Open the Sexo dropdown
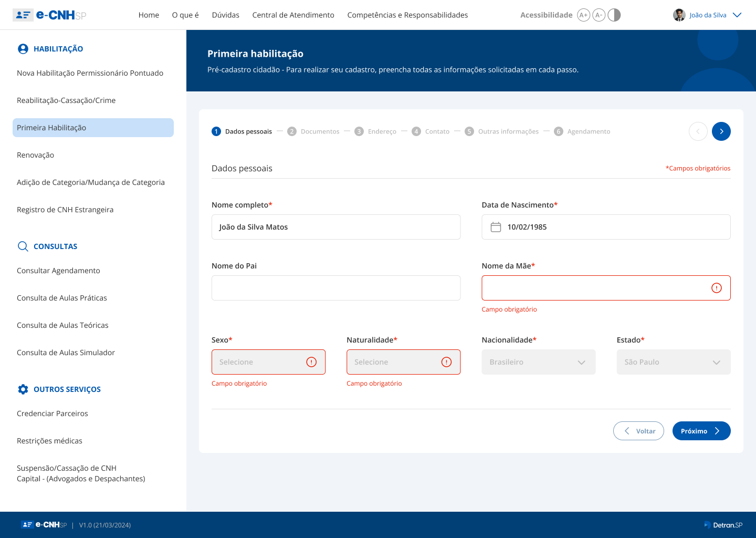The image size is (756, 538). [268, 362]
